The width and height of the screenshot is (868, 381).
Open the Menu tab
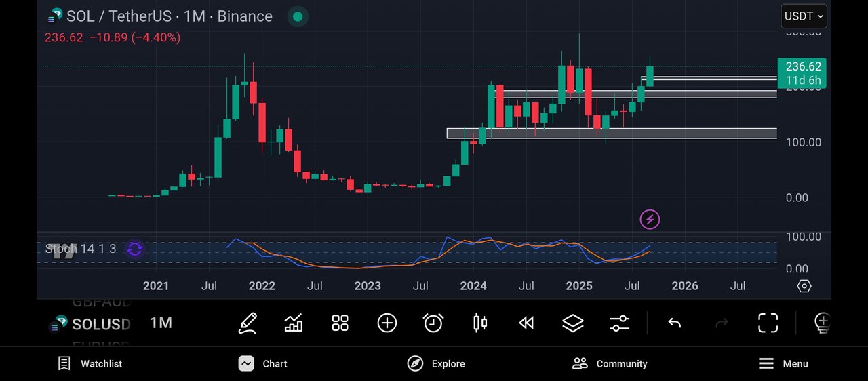tap(783, 364)
